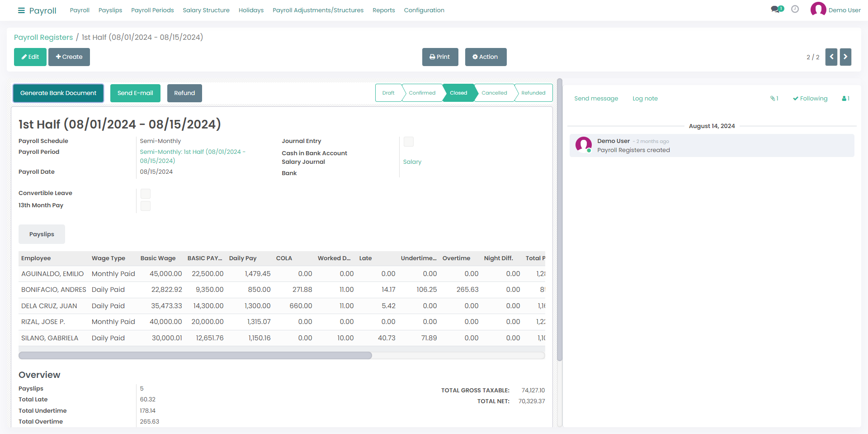Open DELA CRUZ, JUAN payslip row

click(282, 306)
